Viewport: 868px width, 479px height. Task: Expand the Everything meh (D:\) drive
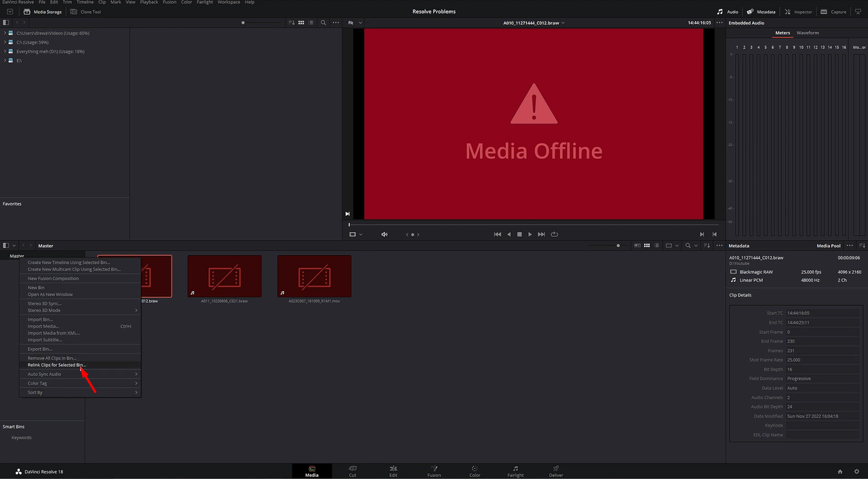[5, 51]
